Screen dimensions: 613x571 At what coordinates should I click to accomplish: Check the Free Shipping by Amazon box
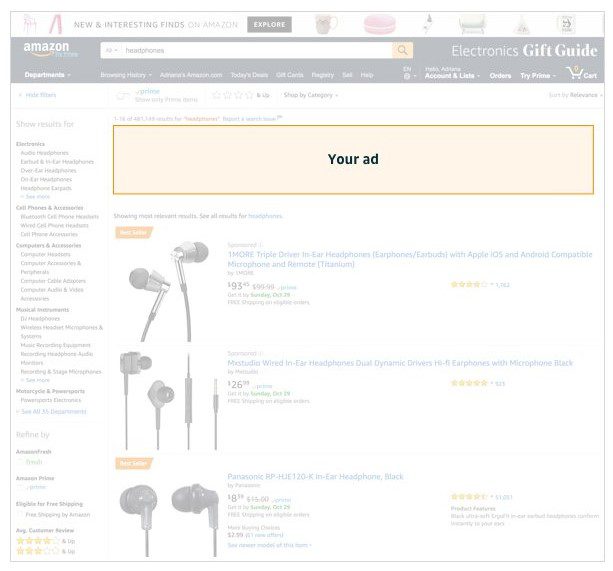(x=19, y=514)
